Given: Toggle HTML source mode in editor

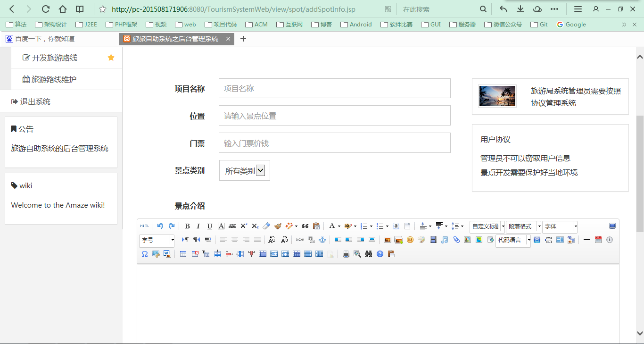Looking at the screenshot, I should [x=144, y=226].
